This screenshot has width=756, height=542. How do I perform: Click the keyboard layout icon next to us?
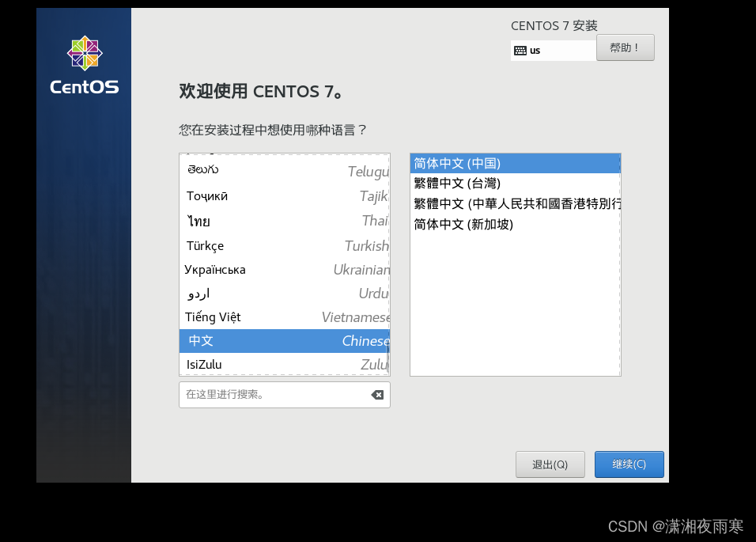click(520, 51)
